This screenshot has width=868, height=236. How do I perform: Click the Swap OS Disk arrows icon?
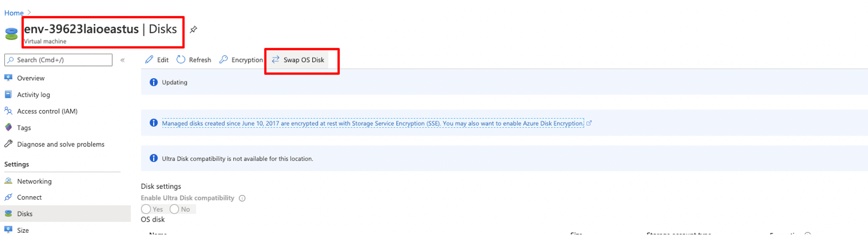coord(276,60)
